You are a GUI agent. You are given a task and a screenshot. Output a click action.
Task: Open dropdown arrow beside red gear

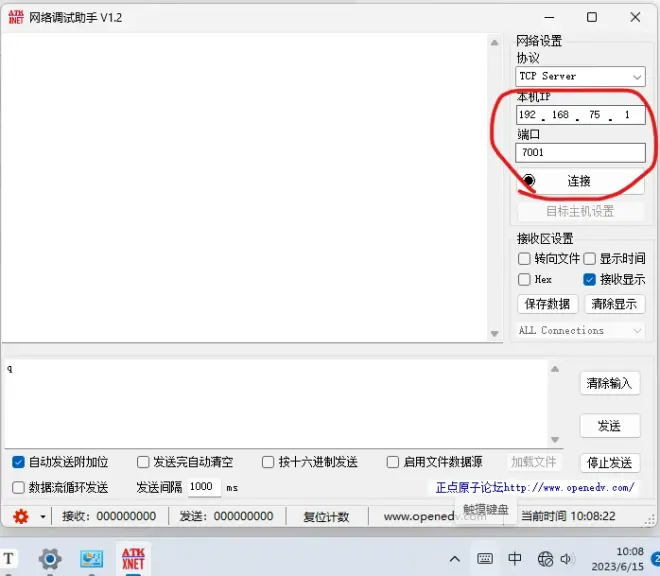(x=42, y=517)
